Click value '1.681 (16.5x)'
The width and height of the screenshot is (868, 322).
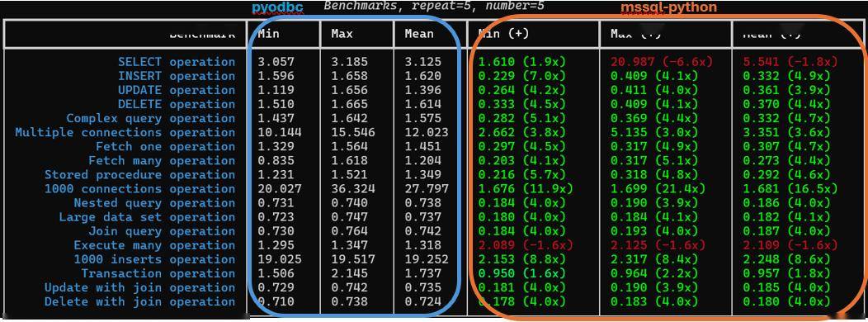(790, 189)
